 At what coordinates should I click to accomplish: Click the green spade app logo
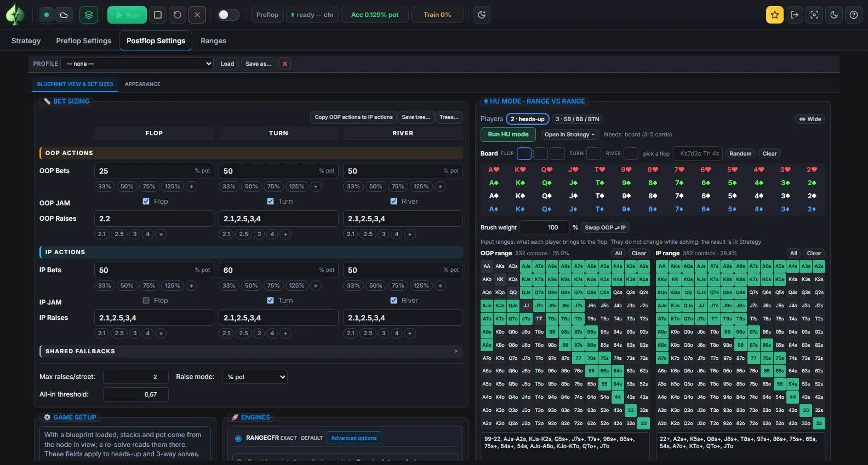tap(15, 15)
